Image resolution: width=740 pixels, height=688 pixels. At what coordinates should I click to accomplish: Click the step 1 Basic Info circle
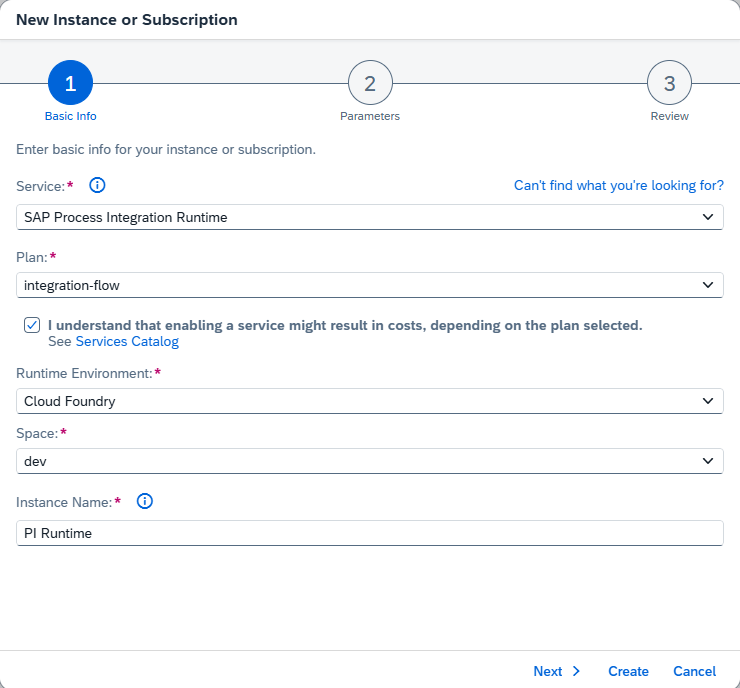pyautogui.click(x=70, y=84)
